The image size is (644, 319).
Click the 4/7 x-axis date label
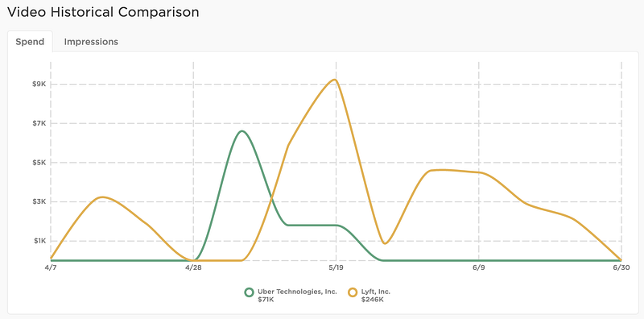click(50, 267)
